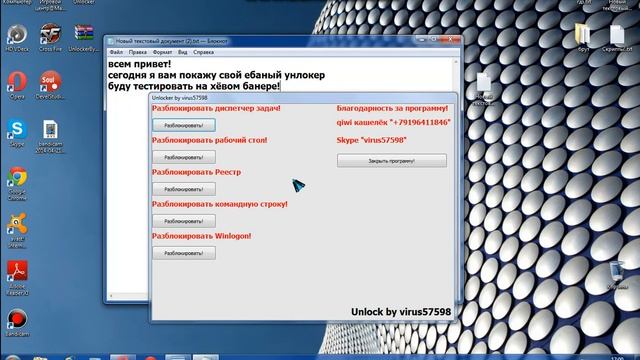
Task: Click the Notepad horizontal scrollbar left arrow
Action: click(111, 296)
